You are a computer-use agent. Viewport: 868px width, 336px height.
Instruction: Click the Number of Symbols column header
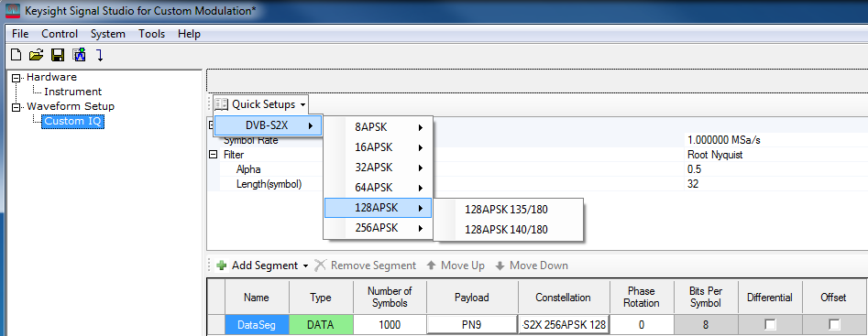pyautogui.click(x=390, y=298)
